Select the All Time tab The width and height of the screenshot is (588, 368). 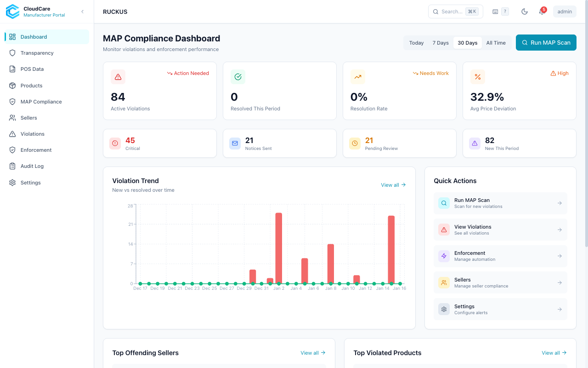click(496, 42)
